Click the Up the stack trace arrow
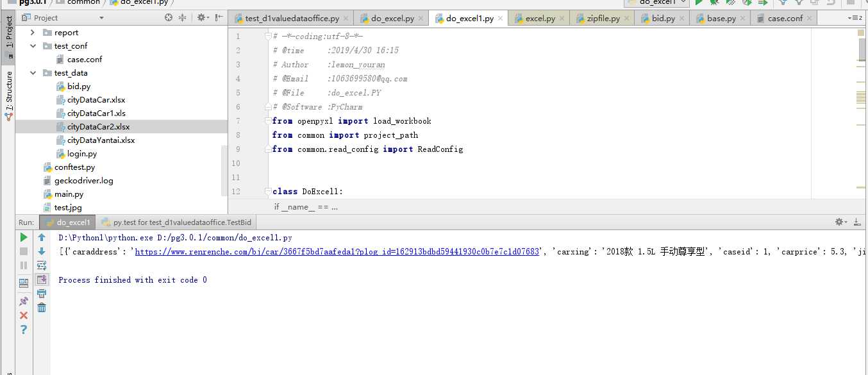 42,237
